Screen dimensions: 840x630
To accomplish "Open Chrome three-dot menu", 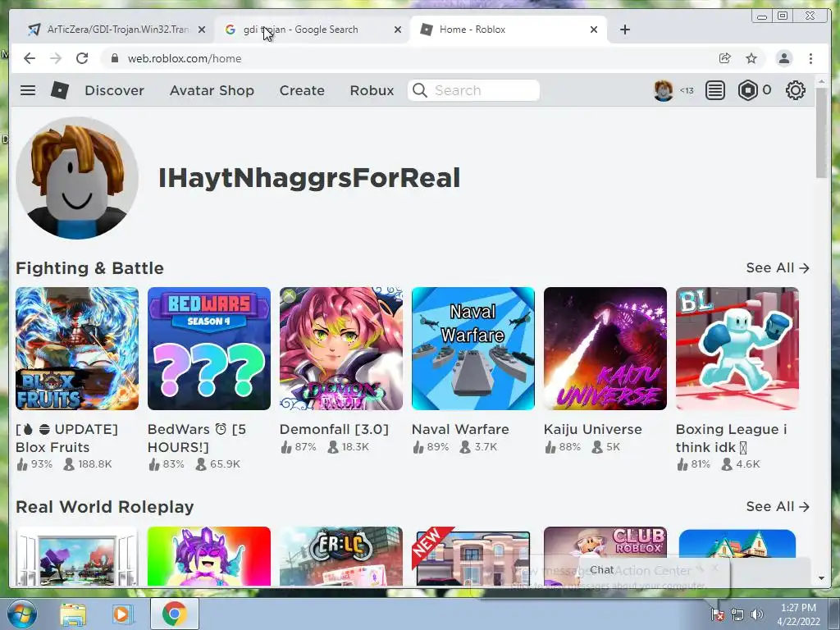I will [x=810, y=58].
